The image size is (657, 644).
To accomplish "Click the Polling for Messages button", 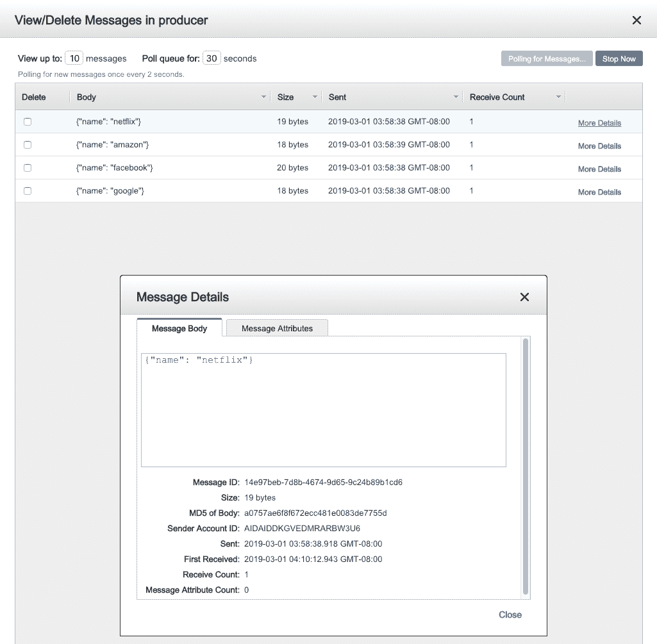I will click(547, 59).
